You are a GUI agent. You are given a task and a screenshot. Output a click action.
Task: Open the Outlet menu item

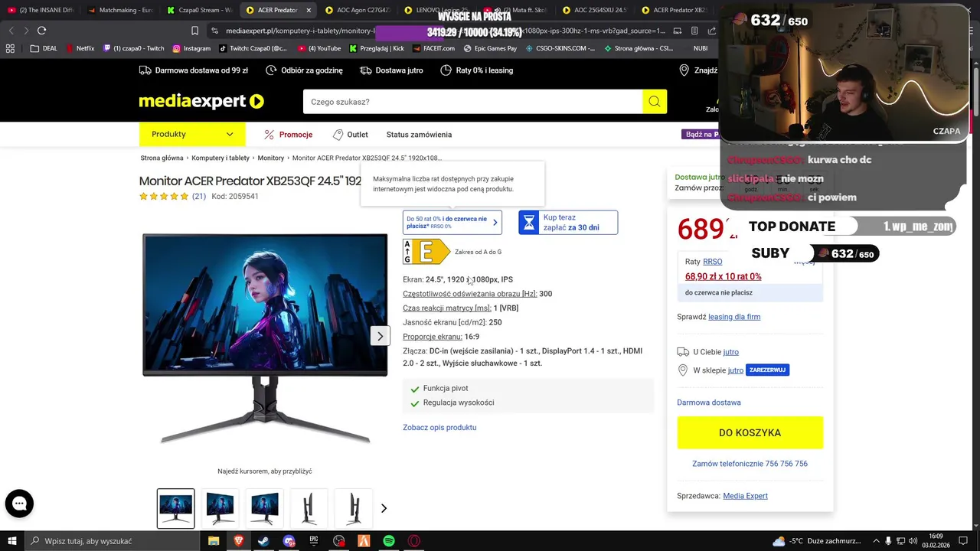(x=351, y=135)
